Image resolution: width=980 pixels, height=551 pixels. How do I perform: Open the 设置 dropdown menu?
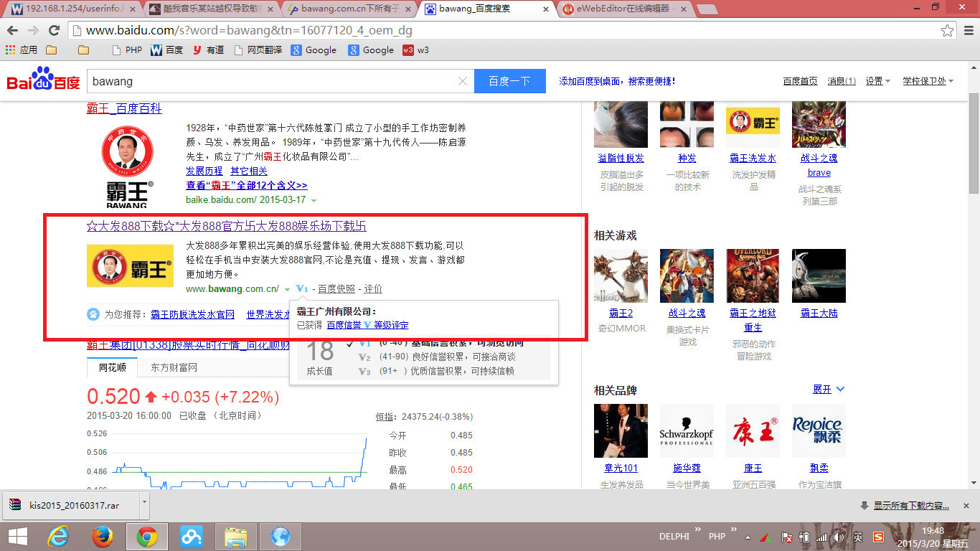(878, 81)
